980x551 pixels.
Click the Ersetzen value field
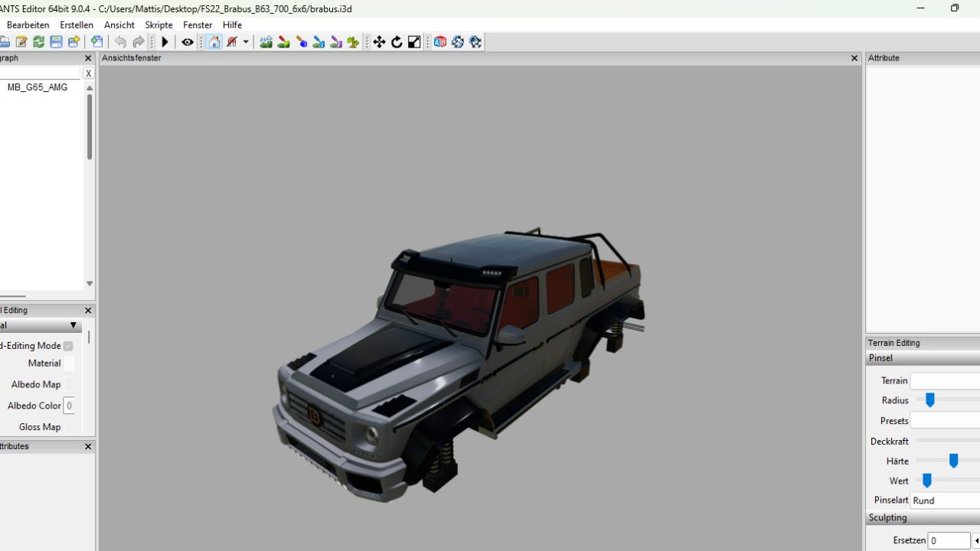pyautogui.click(x=949, y=540)
